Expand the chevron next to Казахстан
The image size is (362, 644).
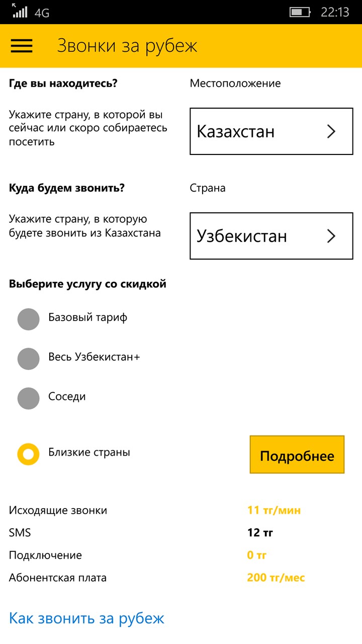[x=331, y=131]
